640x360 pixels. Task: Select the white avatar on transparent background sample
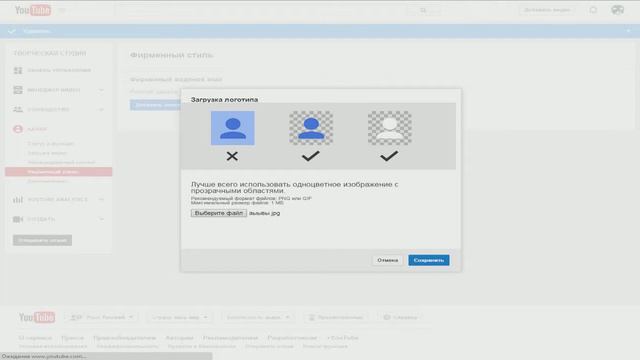point(389,128)
